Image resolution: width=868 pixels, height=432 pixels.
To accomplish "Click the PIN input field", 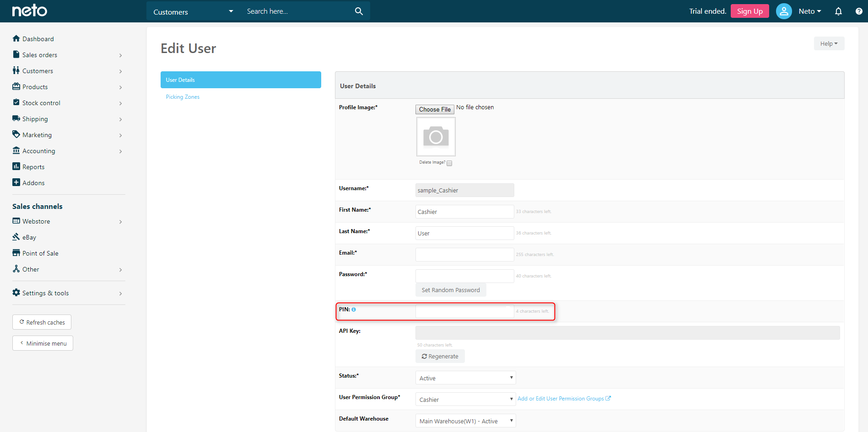I will pos(465,311).
